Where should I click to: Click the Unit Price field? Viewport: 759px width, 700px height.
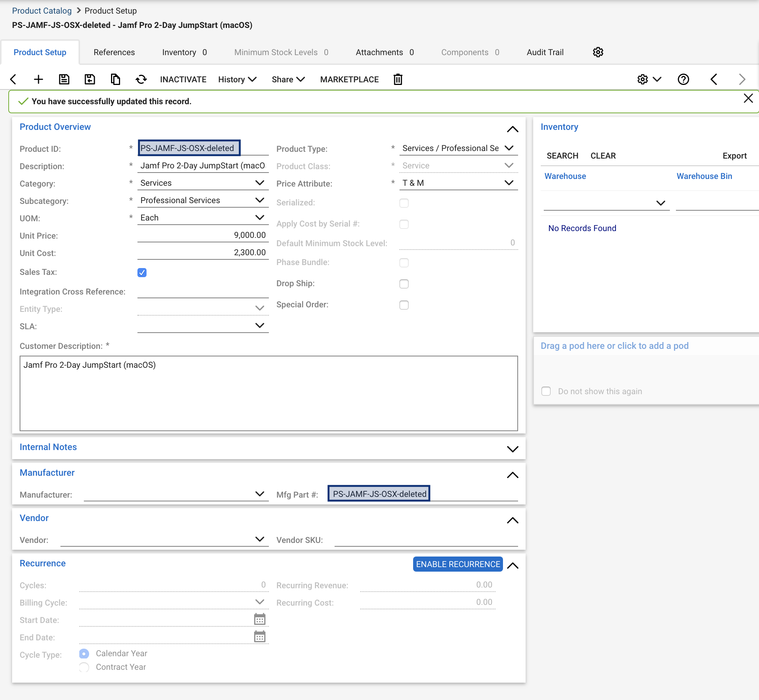pos(203,235)
